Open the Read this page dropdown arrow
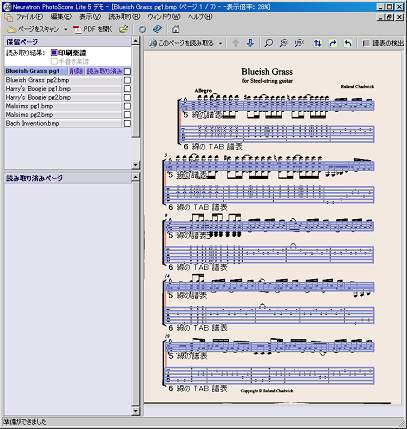 point(220,43)
